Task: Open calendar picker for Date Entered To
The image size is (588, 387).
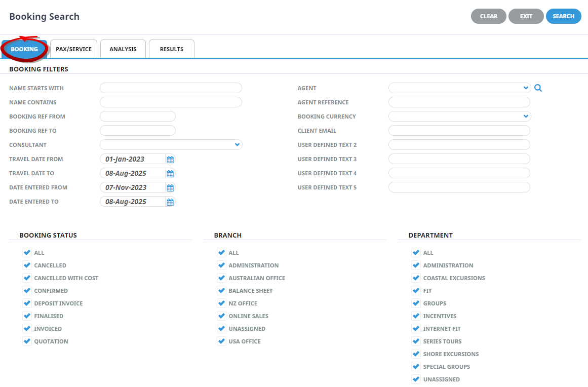Action: (170, 202)
